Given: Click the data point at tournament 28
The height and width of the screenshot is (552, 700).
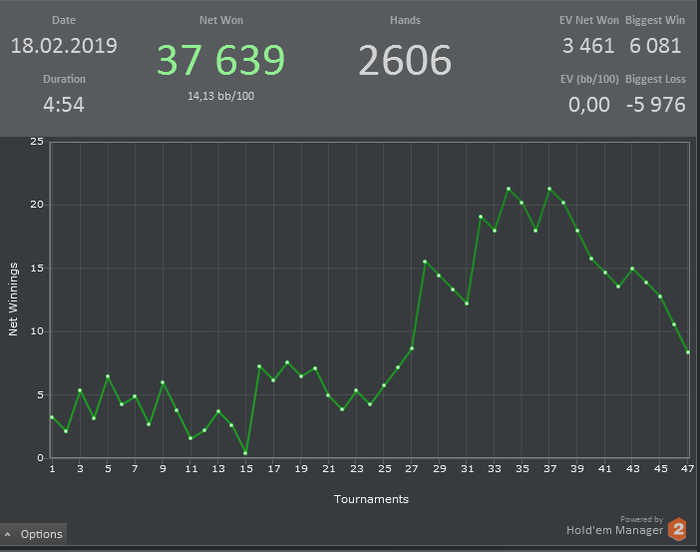Looking at the screenshot, I should pos(425,262).
